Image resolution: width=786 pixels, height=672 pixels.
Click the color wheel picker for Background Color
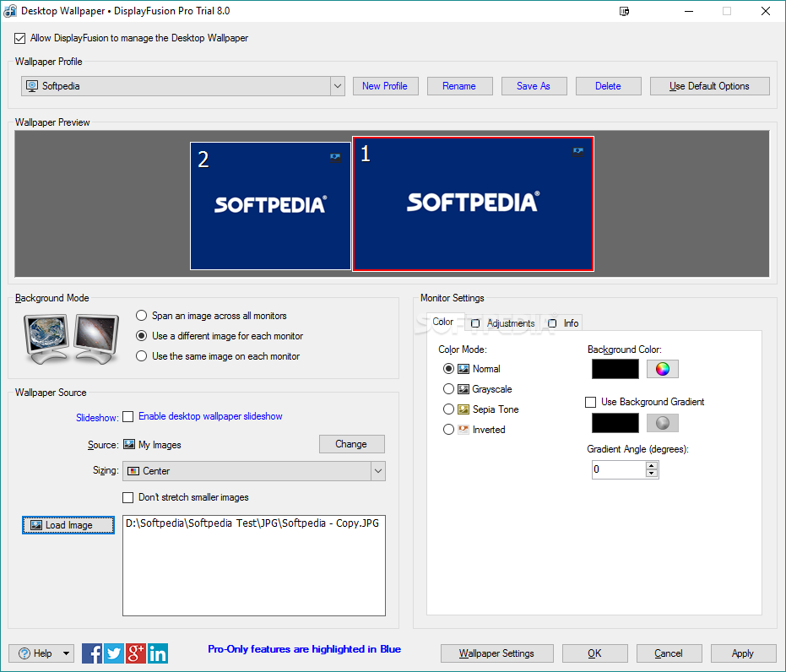(662, 369)
